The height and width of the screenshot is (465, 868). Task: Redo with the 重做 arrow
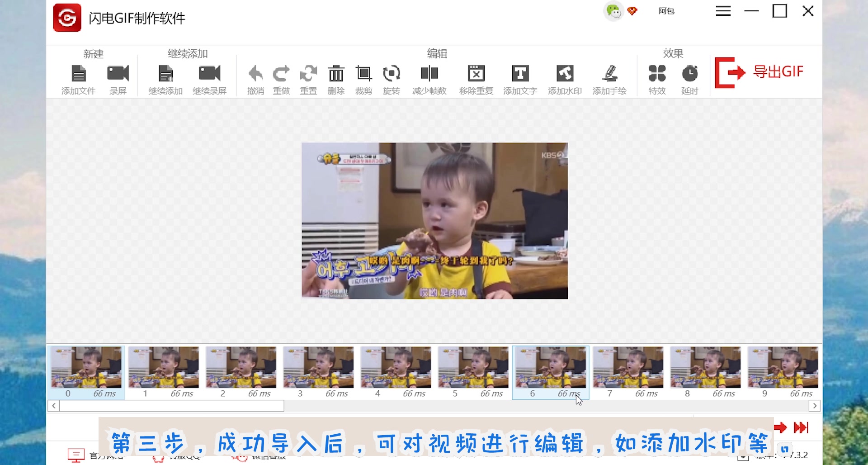[x=281, y=74]
